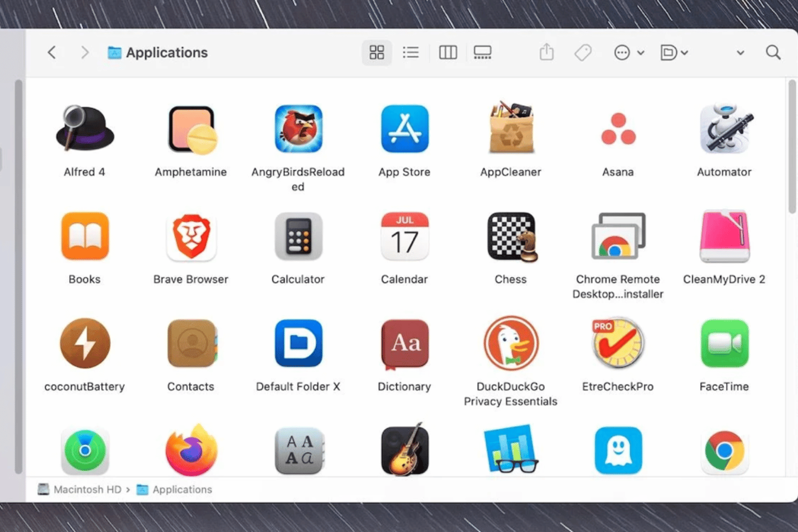Click the Chess name label

click(x=511, y=279)
